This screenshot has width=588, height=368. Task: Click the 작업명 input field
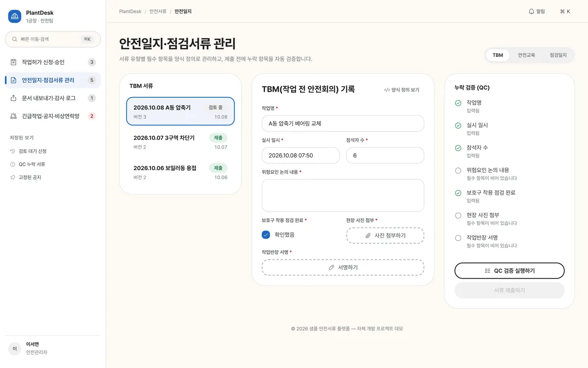click(343, 124)
